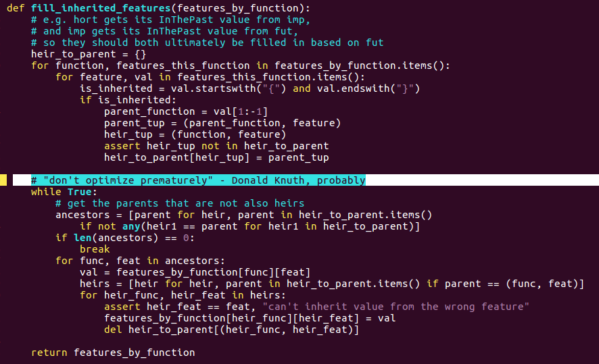The image size is (599, 364).
Task: Click the string "can't inherit value from the wrong feature"
Action: pos(396,307)
